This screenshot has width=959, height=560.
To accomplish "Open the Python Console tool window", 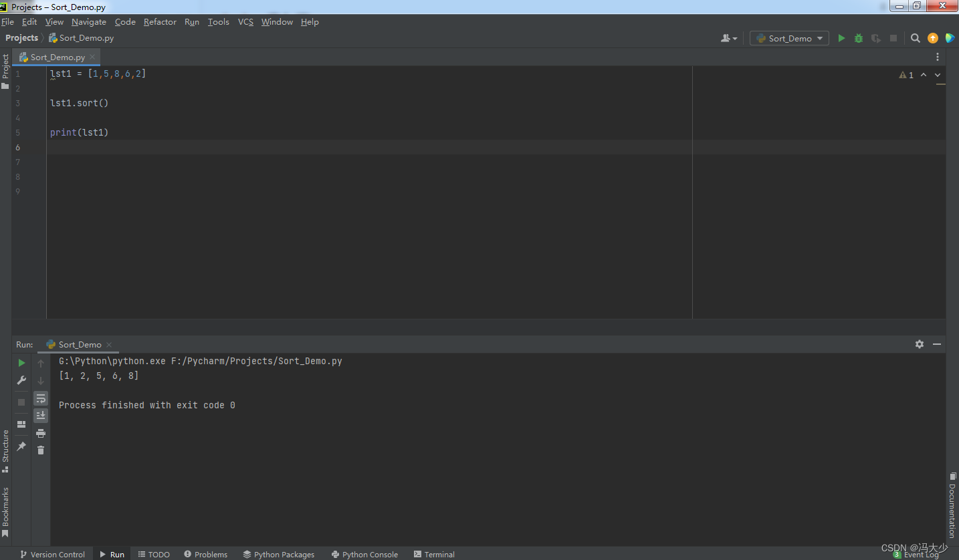I will pyautogui.click(x=364, y=554).
